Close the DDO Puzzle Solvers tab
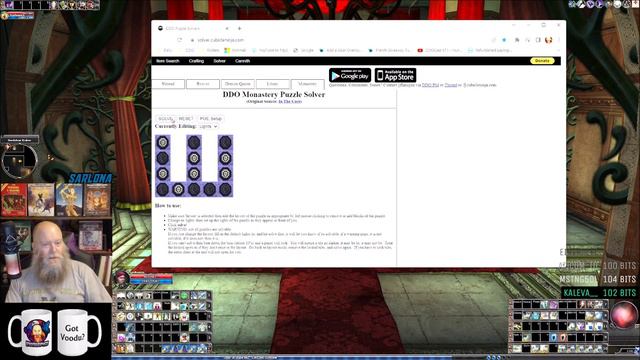This screenshot has height=360, width=640. [x=227, y=29]
